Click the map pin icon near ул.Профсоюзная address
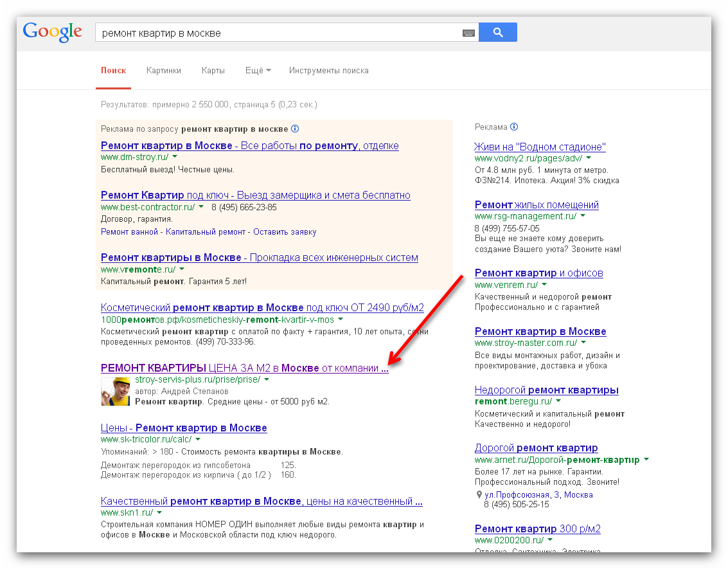The width and height of the screenshot is (728, 569). coord(479,494)
